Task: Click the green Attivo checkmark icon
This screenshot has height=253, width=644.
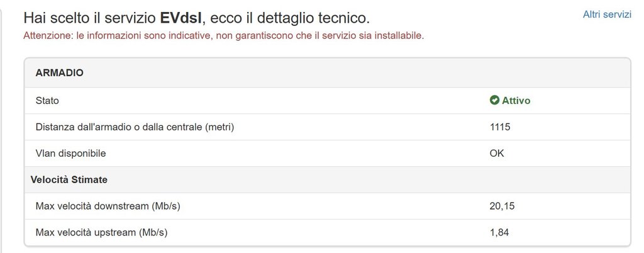Action: [494, 100]
